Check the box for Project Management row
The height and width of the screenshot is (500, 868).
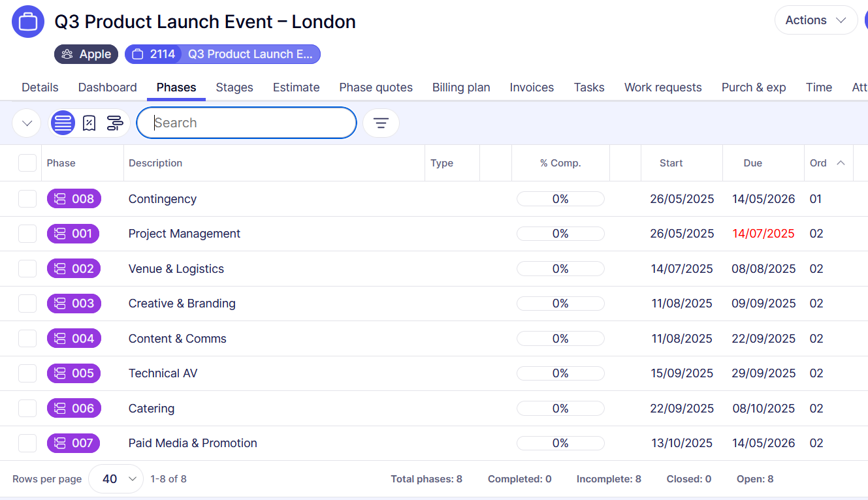[x=27, y=234]
